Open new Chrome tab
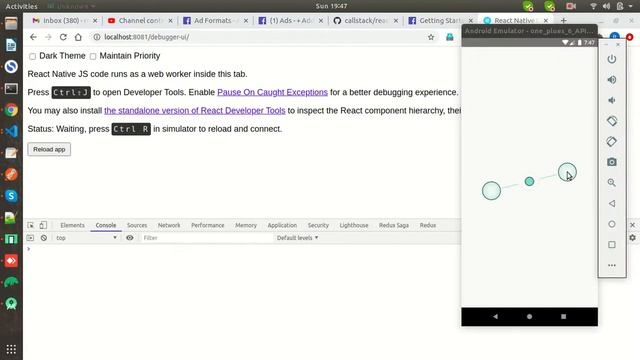Image resolution: width=640 pixels, height=360 pixels. (x=563, y=20)
